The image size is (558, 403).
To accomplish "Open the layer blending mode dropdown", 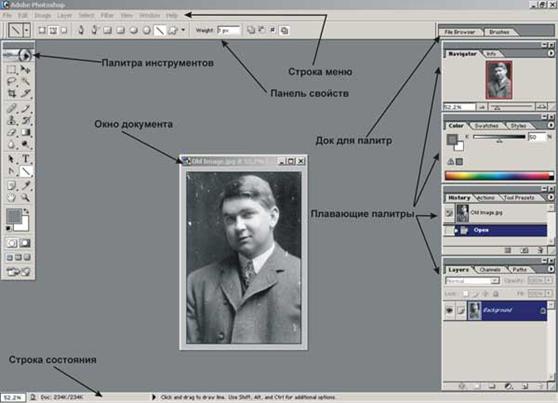I will [x=472, y=281].
